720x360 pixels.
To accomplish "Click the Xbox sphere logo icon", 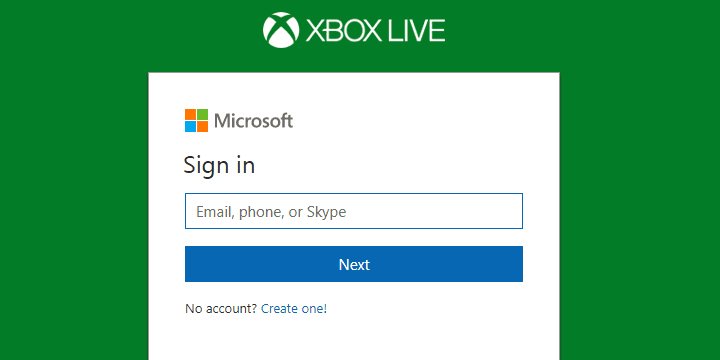I will pos(281,30).
